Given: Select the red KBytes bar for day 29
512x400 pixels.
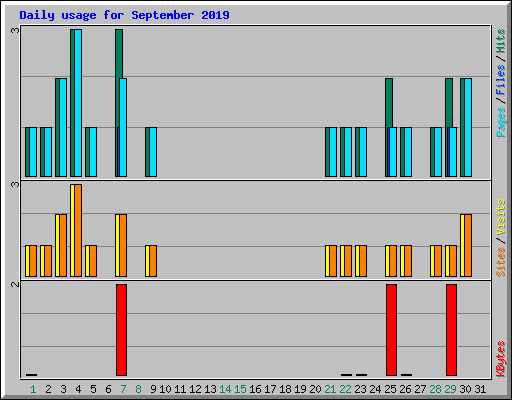Looking at the screenshot, I should (x=451, y=330).
